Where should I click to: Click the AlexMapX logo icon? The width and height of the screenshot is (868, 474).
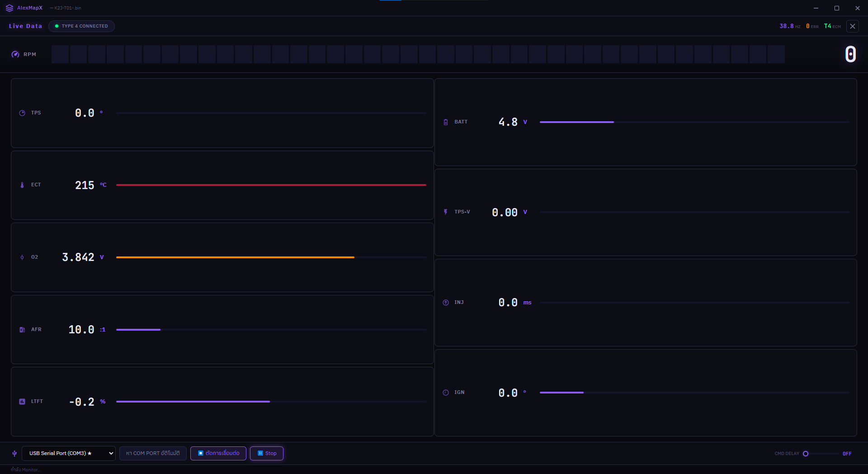click(x=9, y=8)
